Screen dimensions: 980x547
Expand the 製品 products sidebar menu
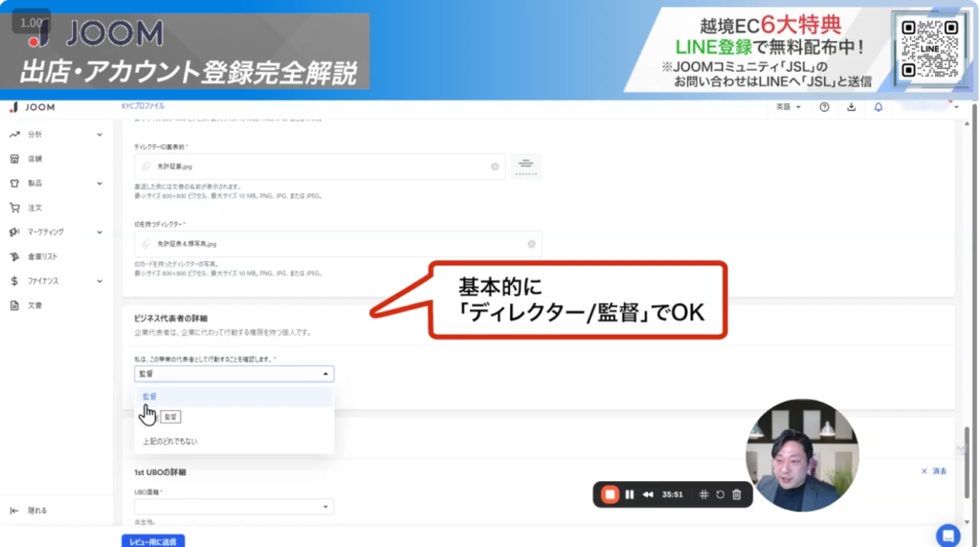(100, 184)
